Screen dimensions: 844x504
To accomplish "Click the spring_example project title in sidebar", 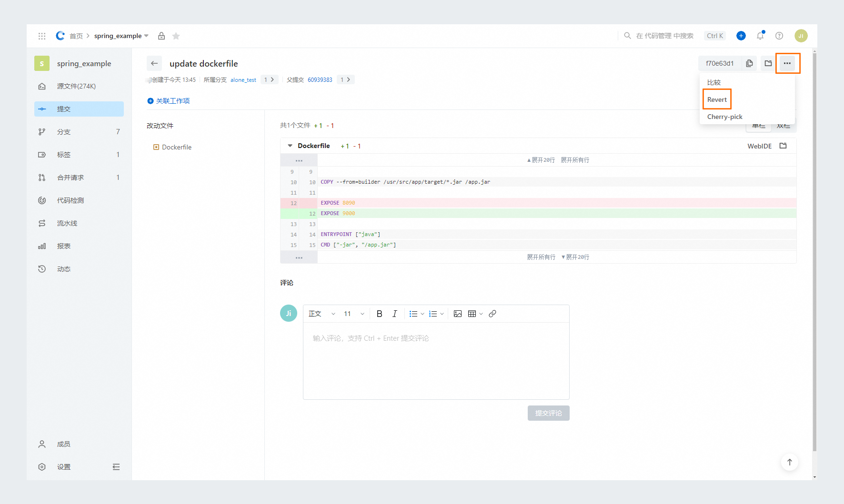I will point(84,64).
